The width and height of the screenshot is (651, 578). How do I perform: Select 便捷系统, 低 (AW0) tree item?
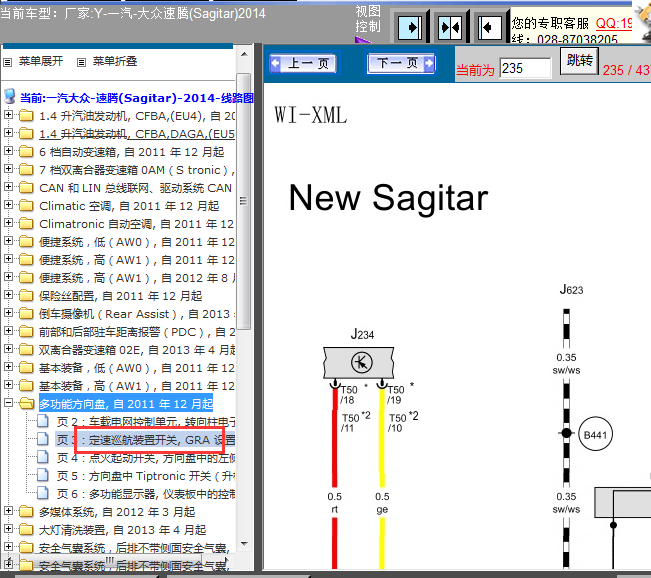point(137,242)
